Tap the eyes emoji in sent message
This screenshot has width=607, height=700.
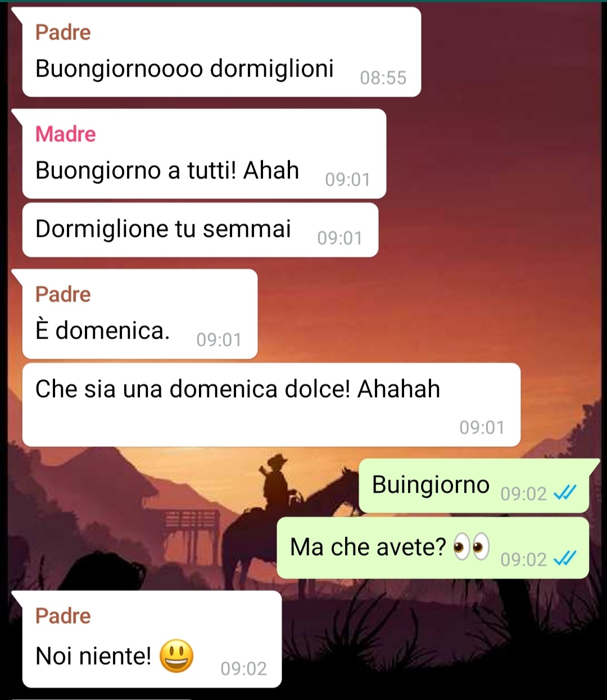472,547
